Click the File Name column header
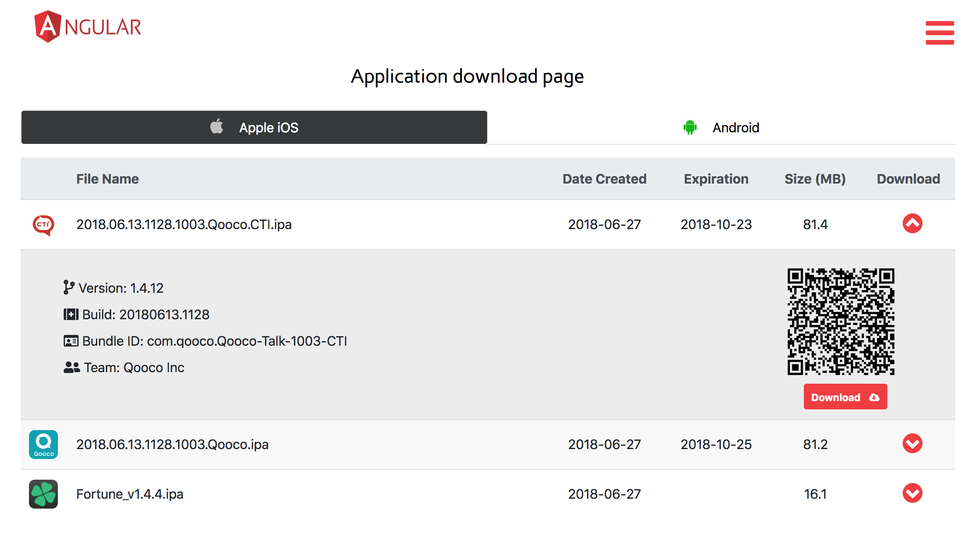 click(x=108, y=179)
